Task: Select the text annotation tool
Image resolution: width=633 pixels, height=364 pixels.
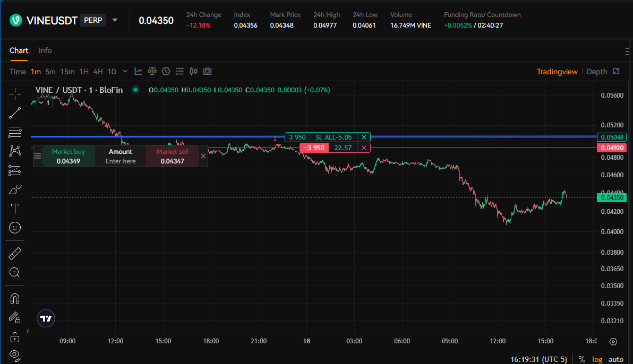Action: coord(15,209)
